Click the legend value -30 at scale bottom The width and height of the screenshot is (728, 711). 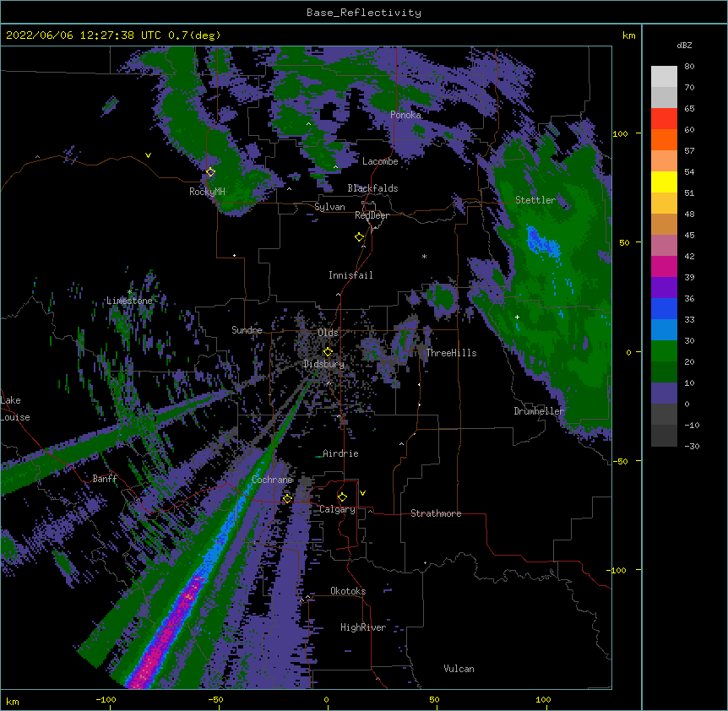point(692,446)
